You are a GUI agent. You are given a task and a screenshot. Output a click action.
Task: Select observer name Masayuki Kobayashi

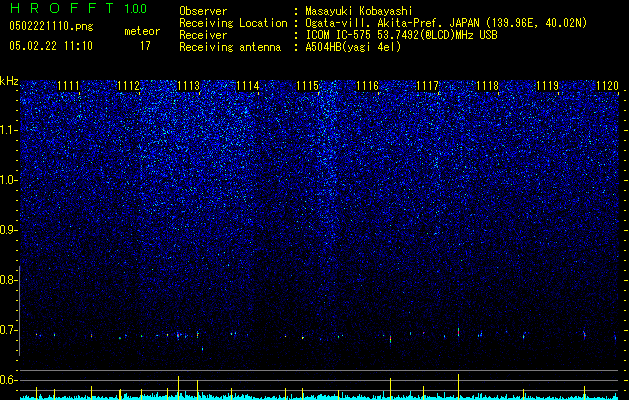pos(359,11)
